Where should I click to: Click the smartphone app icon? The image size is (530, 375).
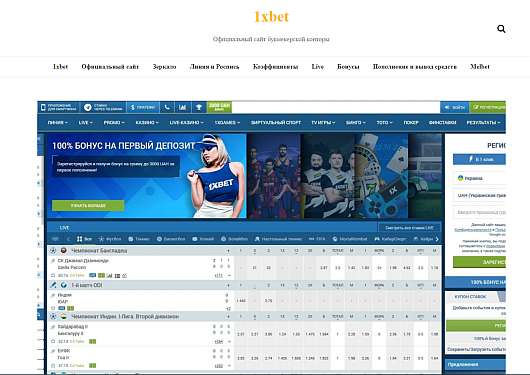(43, 107)
